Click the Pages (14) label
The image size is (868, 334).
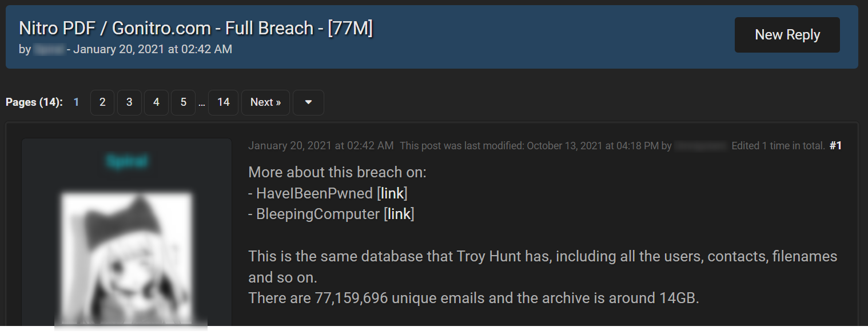[34, 102]
